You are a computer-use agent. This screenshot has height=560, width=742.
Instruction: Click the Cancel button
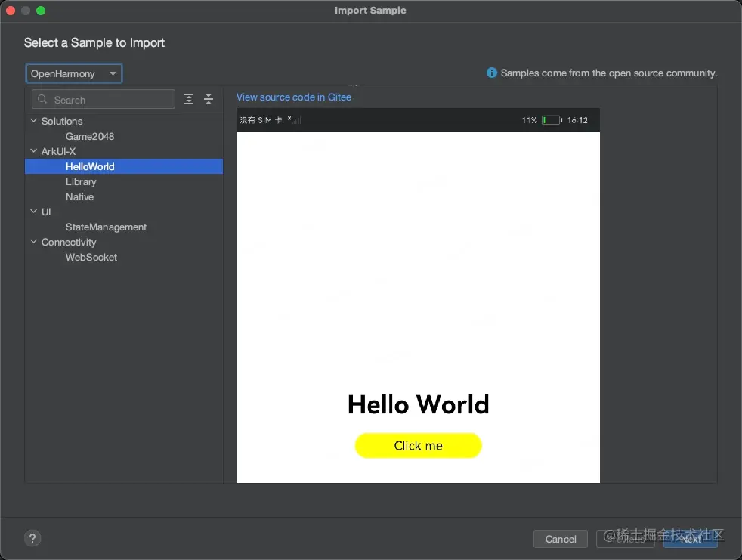561,539
